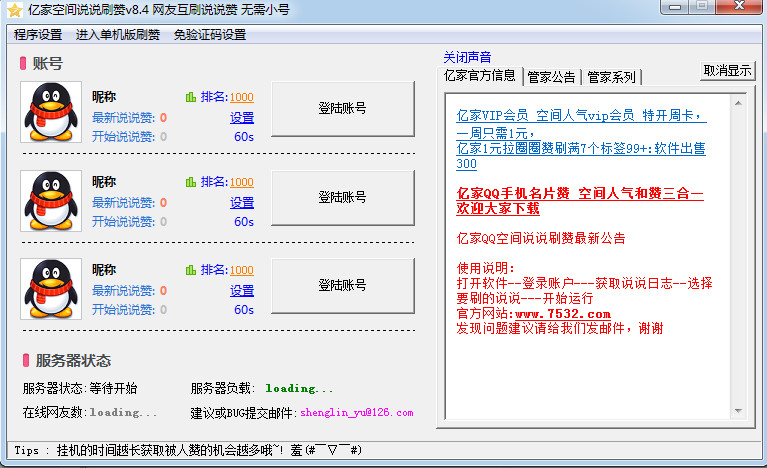Click 服务器状态 section heading
Viewport: 767px width, 468px height.
[73, 361]
